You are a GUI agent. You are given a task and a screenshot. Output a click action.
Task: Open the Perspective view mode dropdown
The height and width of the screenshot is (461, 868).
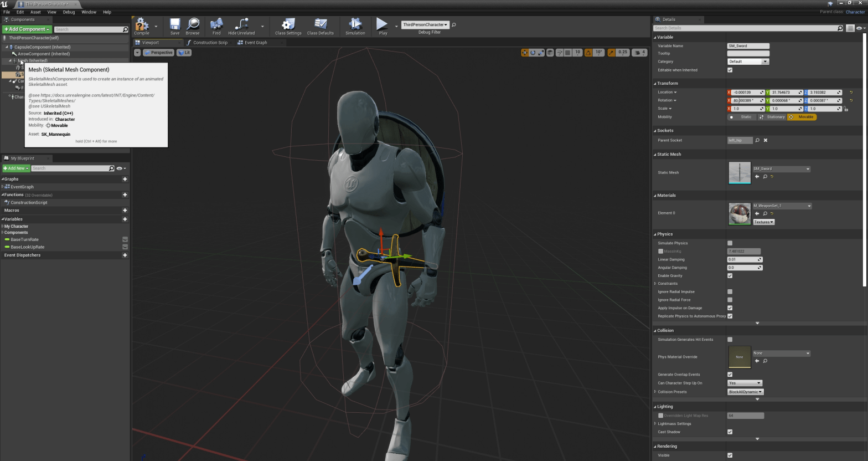tap(158, 53)
